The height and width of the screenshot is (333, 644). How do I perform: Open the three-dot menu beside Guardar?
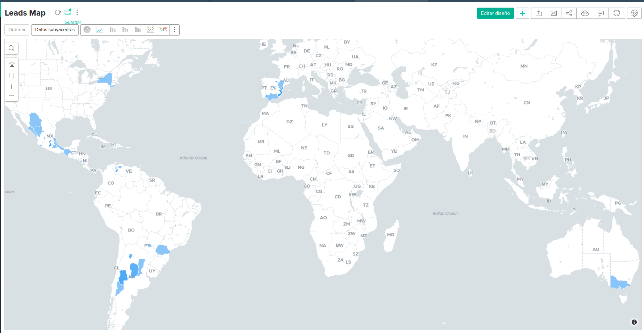pyautogui.click(x=77, y=12)
